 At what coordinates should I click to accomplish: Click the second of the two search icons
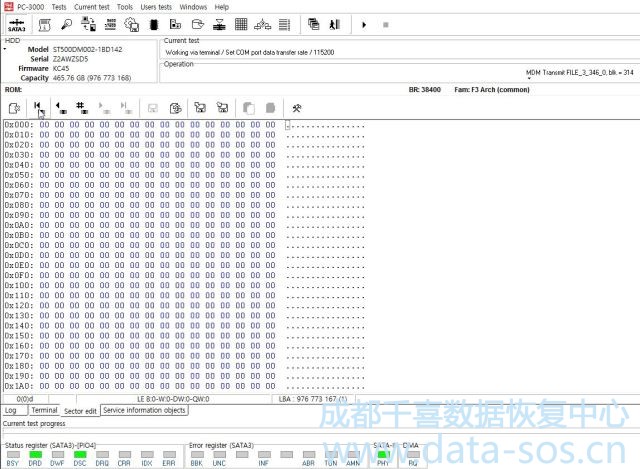tap(222, 108)
